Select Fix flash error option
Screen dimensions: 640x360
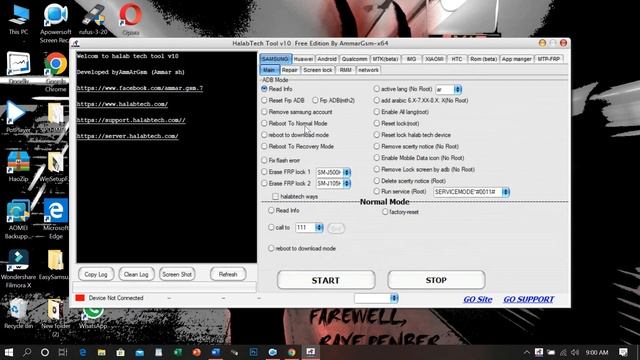click(264, 160)
